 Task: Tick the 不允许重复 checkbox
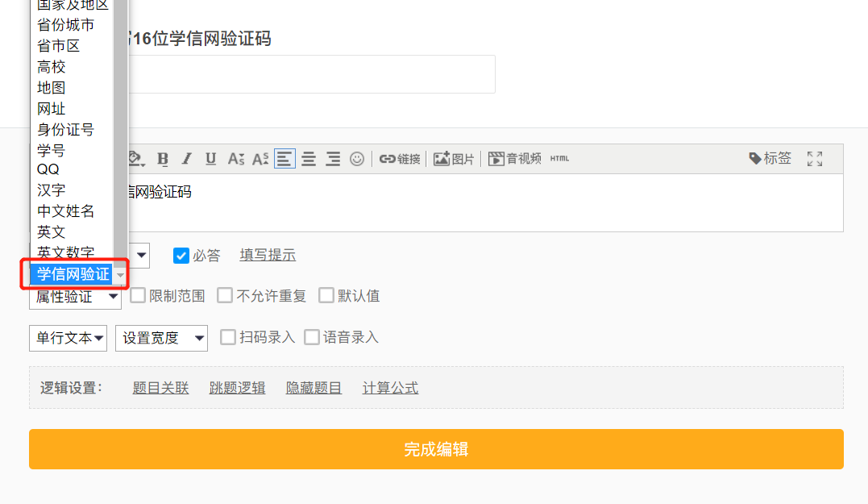coord(225,295)
